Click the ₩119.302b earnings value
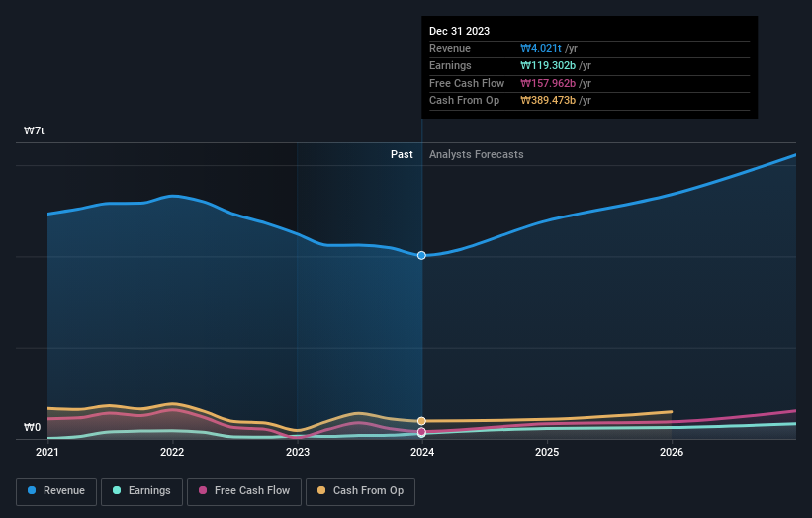 548,65
